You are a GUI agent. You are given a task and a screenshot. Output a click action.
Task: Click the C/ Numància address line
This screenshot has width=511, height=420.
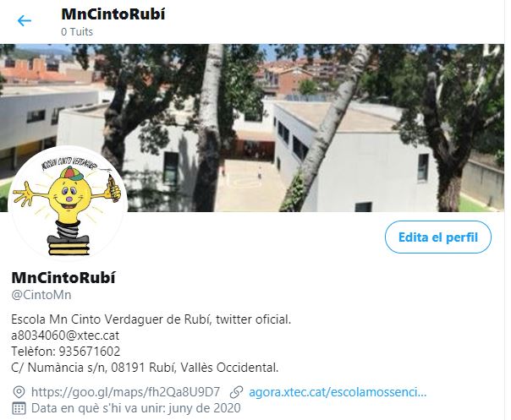click(145, 368)
